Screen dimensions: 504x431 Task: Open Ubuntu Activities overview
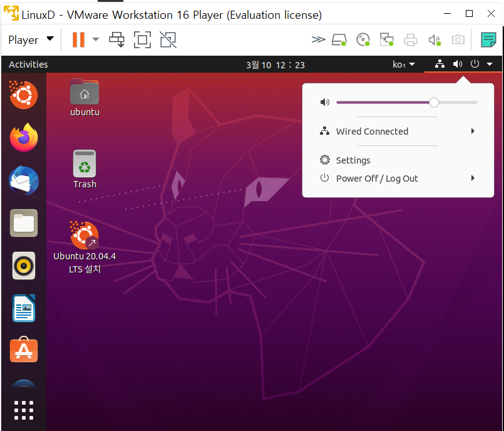tap(28, 65)
